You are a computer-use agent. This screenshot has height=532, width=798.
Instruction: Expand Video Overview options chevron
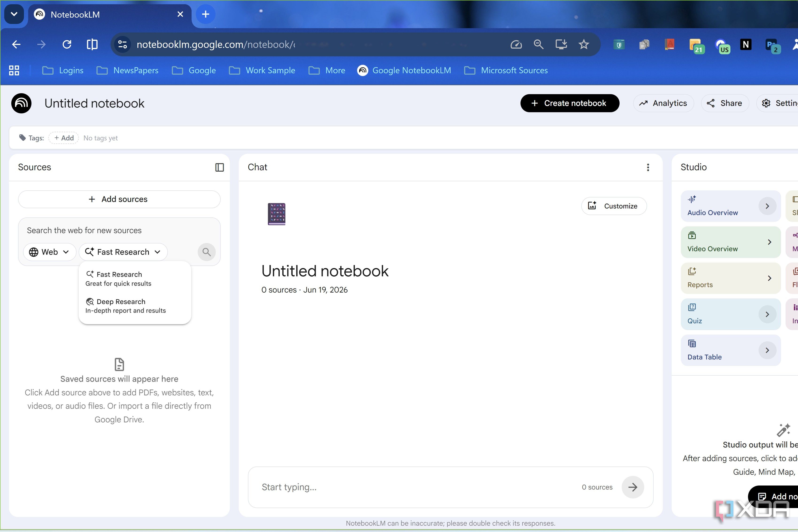click(x=769, y=242)
